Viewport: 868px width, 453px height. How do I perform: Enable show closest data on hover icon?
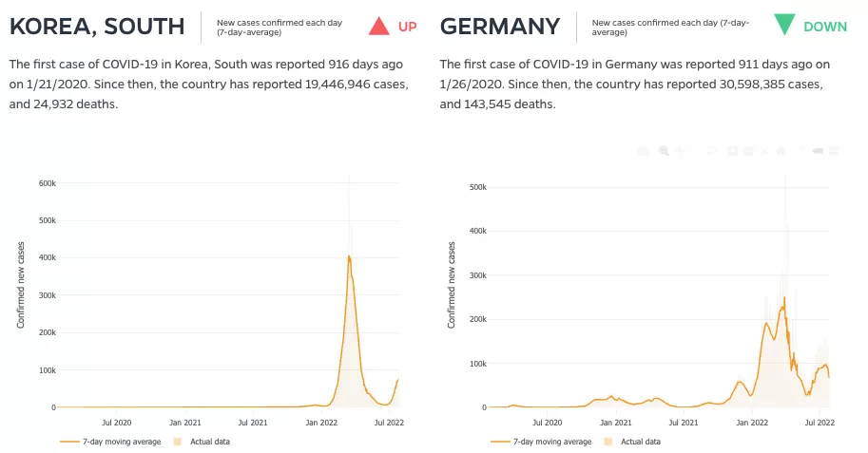coord(818,151)
